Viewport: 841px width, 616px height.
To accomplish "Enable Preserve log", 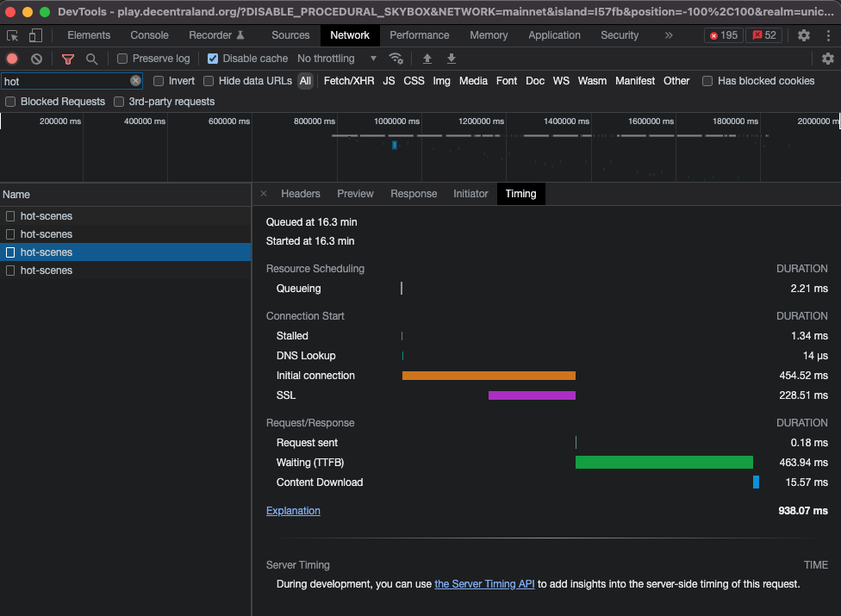I will (x=121, y=59).
